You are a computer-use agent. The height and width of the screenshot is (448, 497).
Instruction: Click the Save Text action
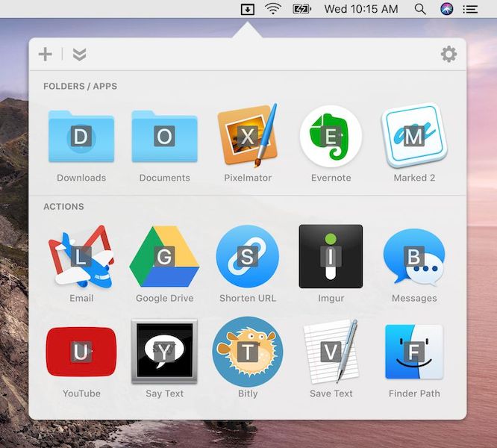(x=331, y=352)
